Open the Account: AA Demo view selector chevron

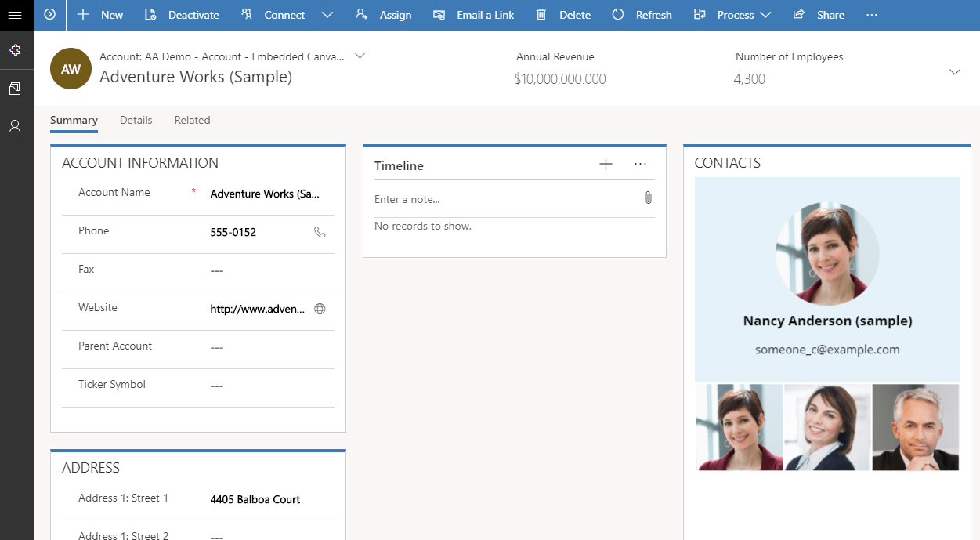click(359, 56)
